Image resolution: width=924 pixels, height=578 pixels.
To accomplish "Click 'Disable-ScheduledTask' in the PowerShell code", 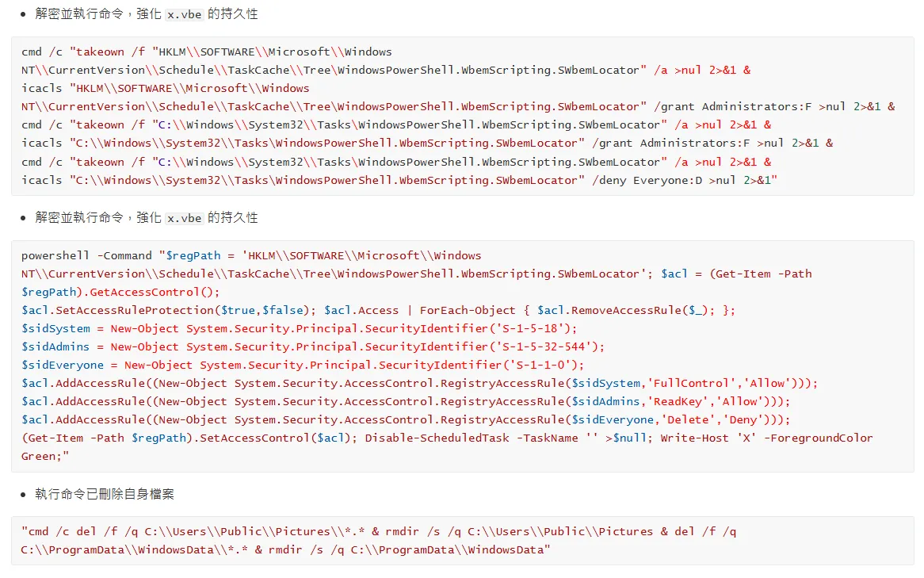I will pyautogui.click(x=437, y=438).
